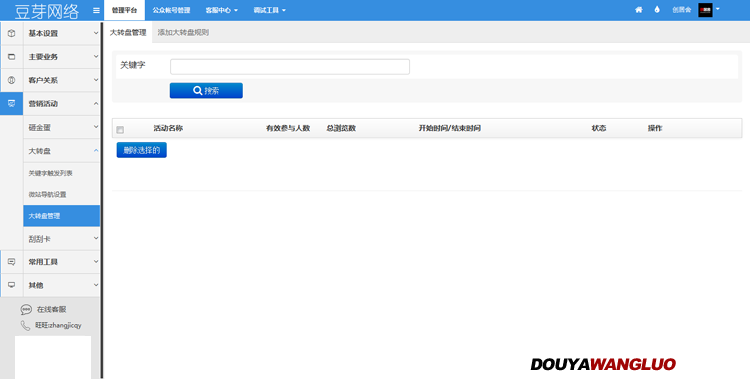Open the account caret next to avatar
The height and width of the screenshot is (379, 750).
pos(717,9)
